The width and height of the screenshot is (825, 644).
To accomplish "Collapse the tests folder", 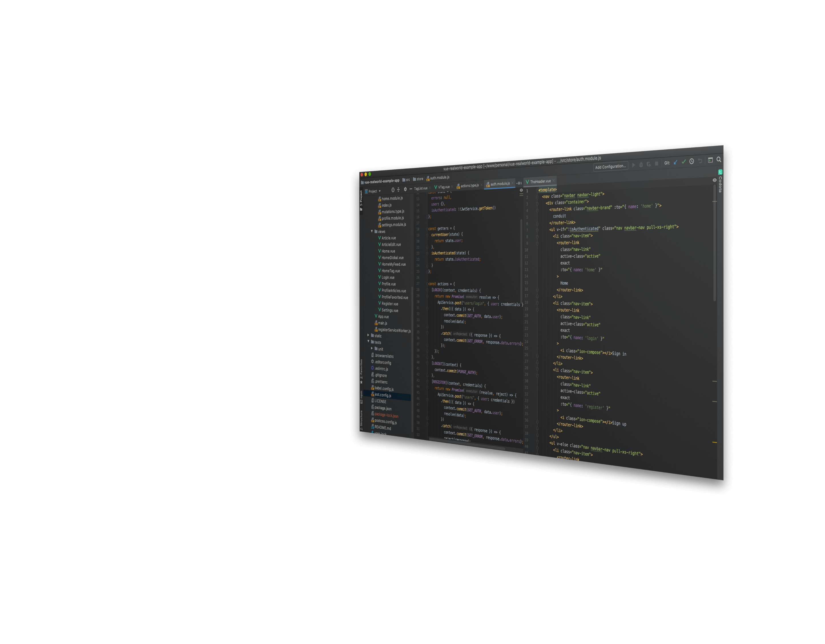I will (x=368, y=341).
